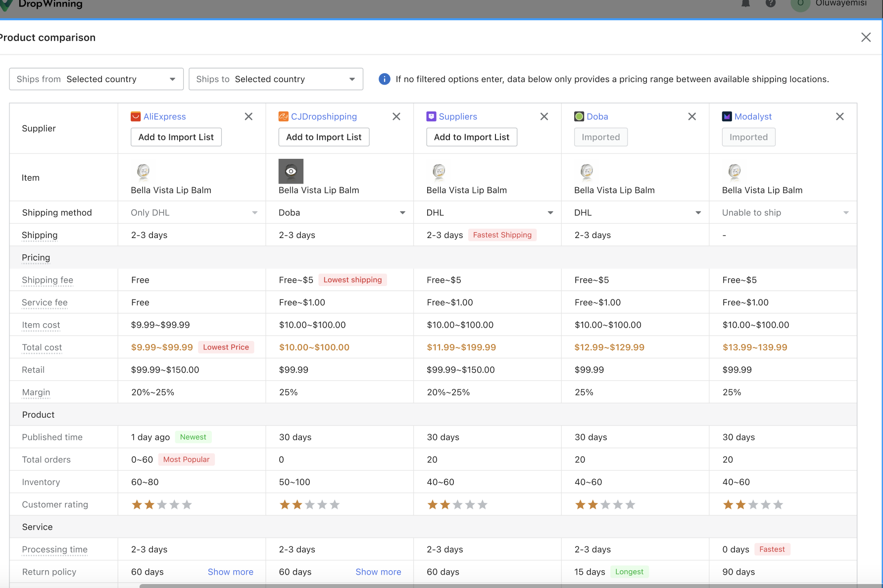Click the Suppliers logo icon
Viewport: 883px width, 588px height.
coord(431,116)
